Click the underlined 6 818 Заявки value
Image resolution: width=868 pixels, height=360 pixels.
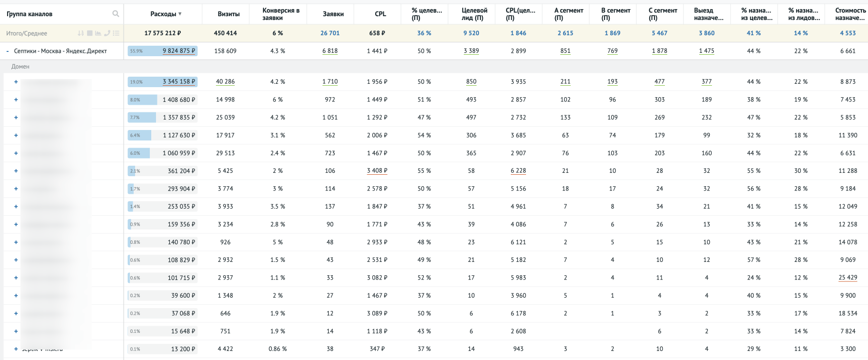(330, 51)
